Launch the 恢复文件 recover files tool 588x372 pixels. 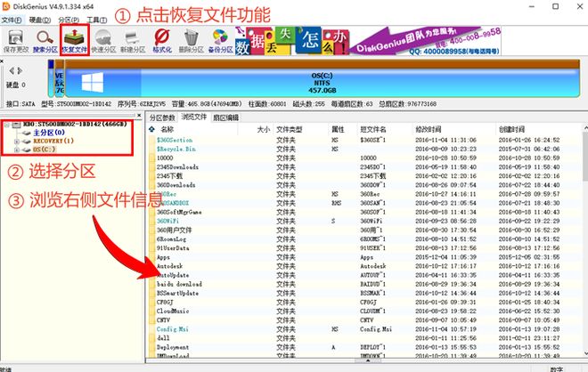[74, 40]
